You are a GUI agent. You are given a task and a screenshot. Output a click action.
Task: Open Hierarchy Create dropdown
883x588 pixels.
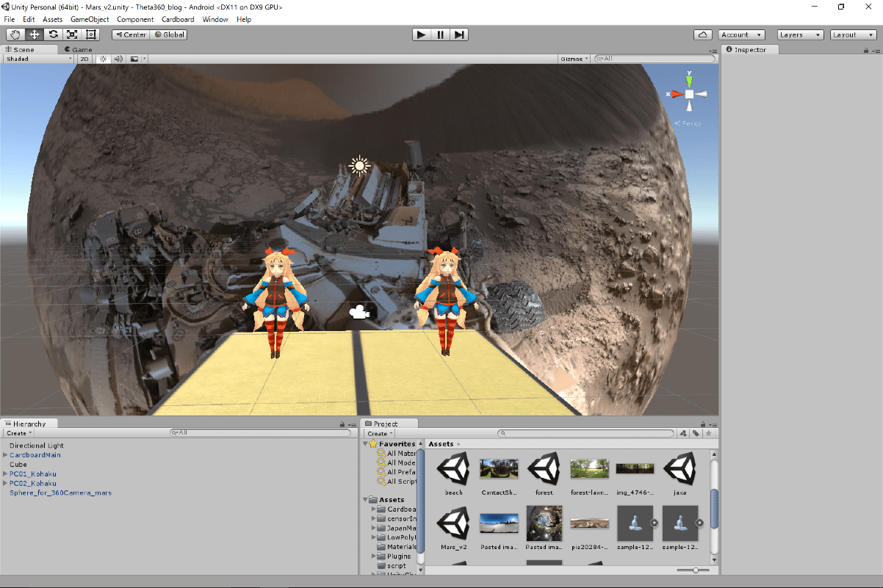[18, 433]
